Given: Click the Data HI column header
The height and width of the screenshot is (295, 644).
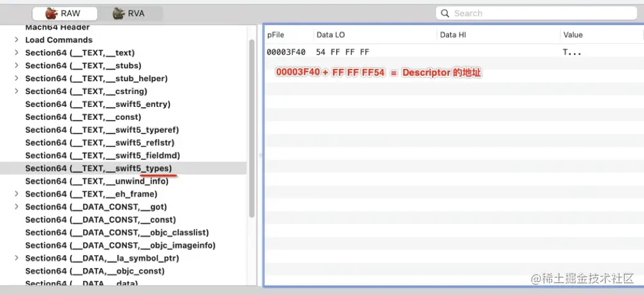Looking at the screenshot, I should coord(498,35).
